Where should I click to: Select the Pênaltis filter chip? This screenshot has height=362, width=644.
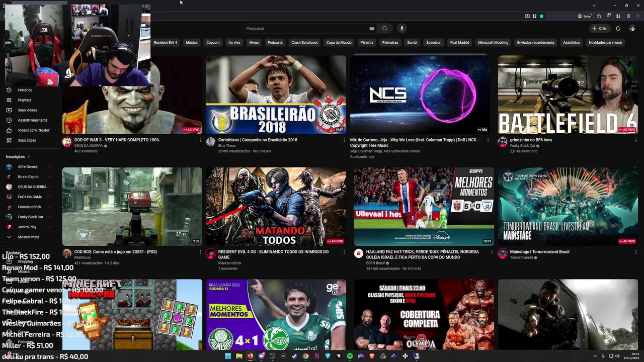[x=367, y=43]
